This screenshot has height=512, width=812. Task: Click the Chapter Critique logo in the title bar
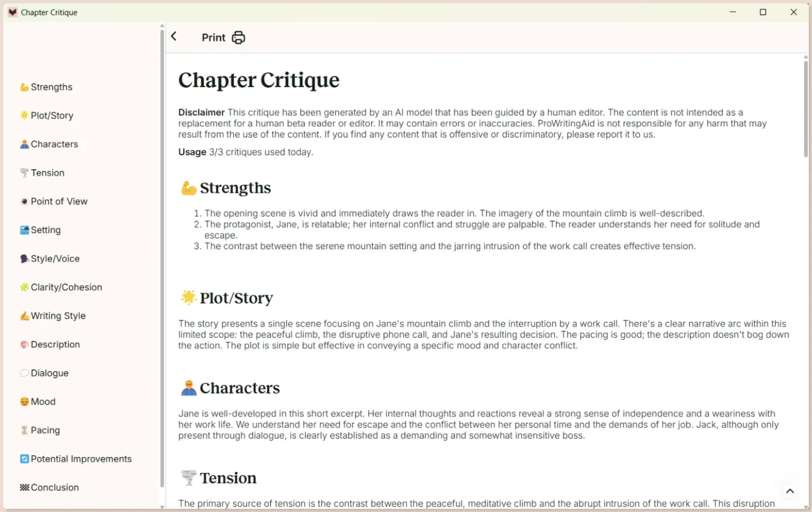(x=12, y=12)
